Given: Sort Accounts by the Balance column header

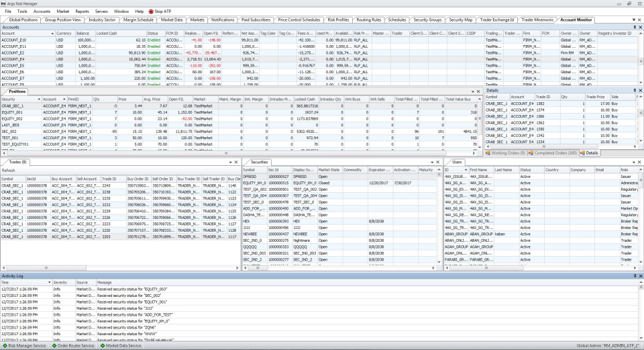Looking at the screenshot, I should pos(85,34).
